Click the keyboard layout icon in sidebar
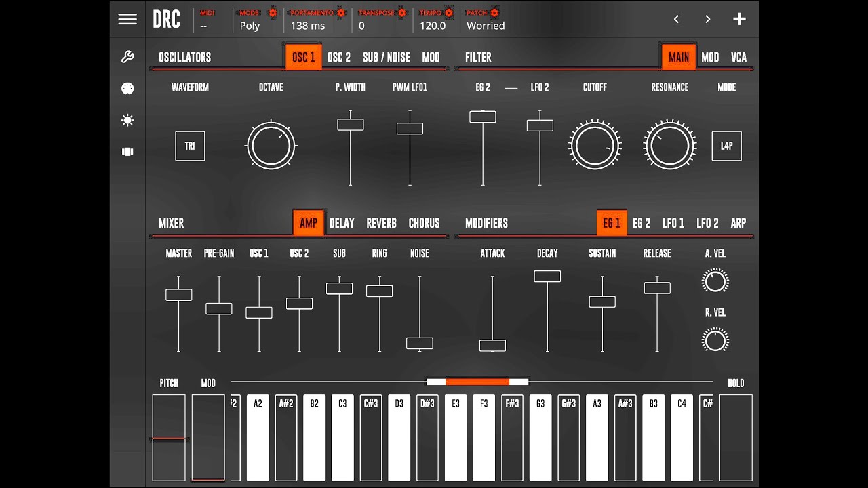The image size is (868, 488). (x=127, y=152)
